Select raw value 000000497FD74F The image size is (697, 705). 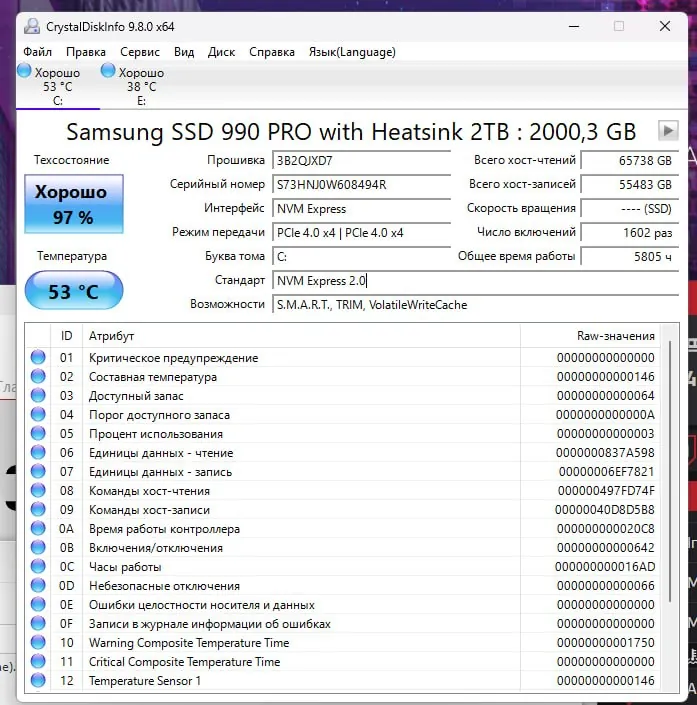pyautogui.click(x=606, y=491)
